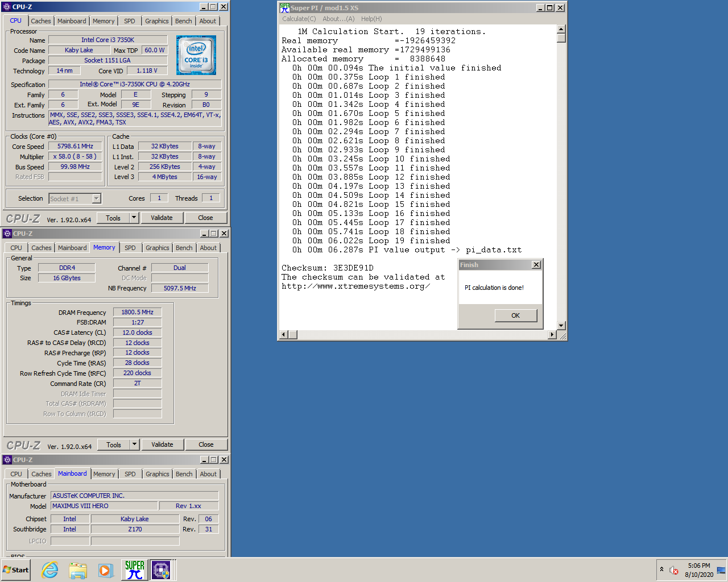Click the Memory-tab CPU-Z window title icon
Screen dimensions: 728x582
point(7,234)
